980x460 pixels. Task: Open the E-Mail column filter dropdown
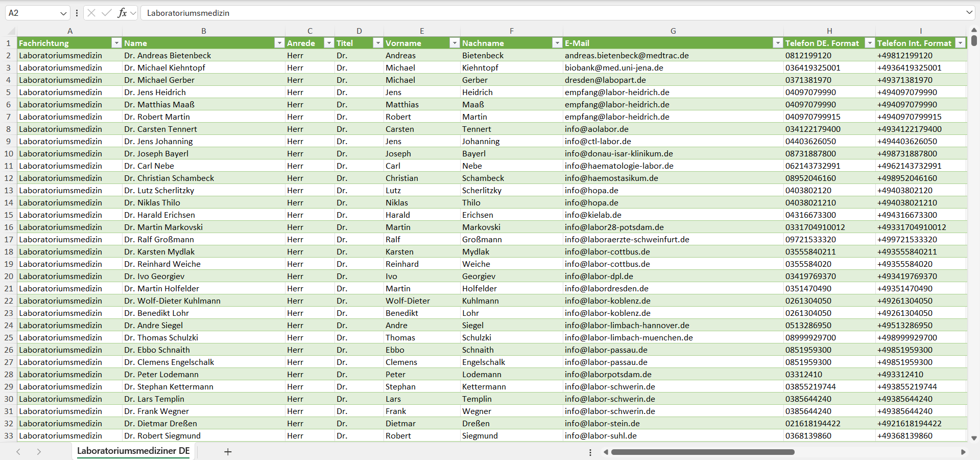(777, 43)
